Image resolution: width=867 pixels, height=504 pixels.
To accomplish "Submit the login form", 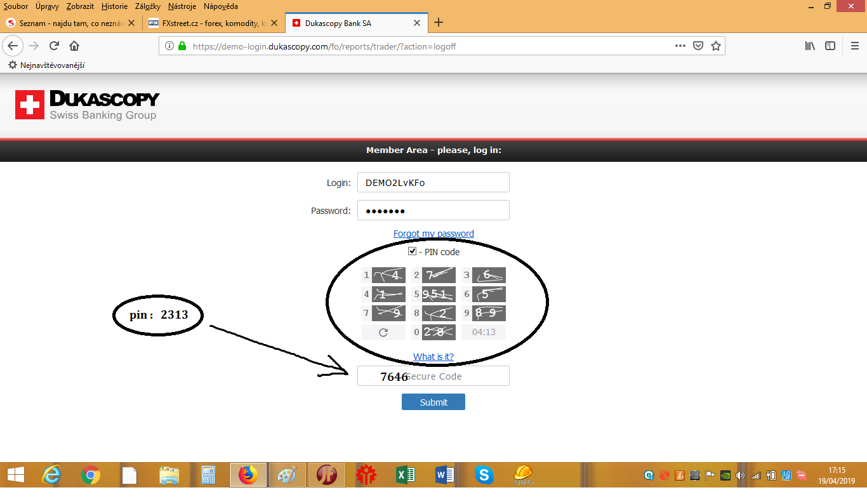I will coord(433,402).
